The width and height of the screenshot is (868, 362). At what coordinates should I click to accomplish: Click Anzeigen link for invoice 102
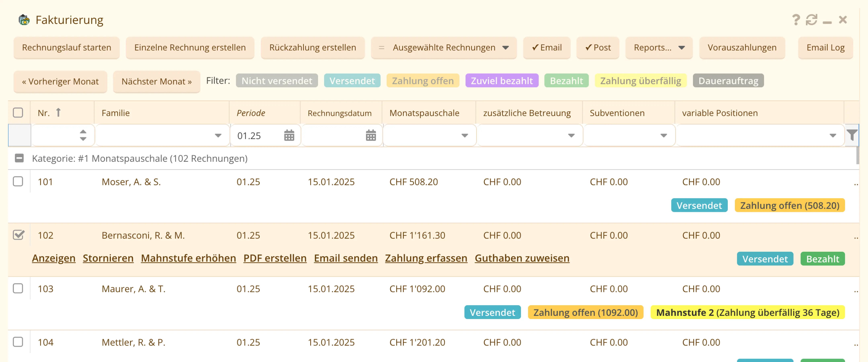(x=54, y=258)
